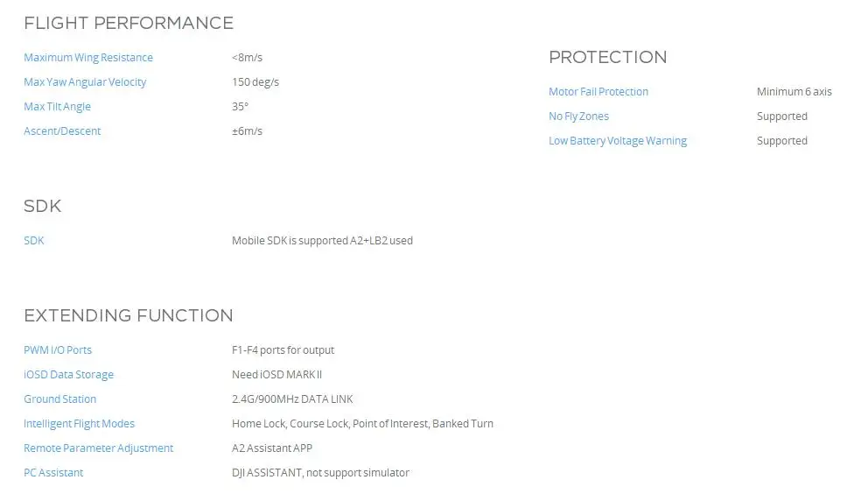
Task: Click the FLIGHT PERFORMANCE section heading
Action: (x=129, y=24)
